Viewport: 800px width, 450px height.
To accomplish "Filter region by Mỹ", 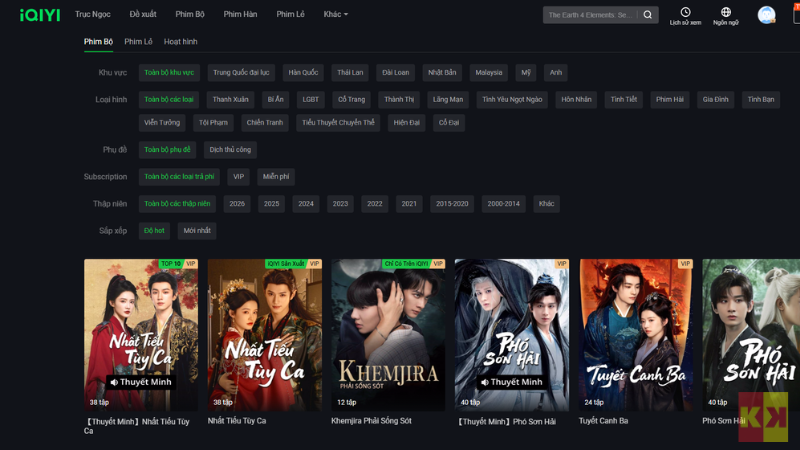I will [526, 72].
